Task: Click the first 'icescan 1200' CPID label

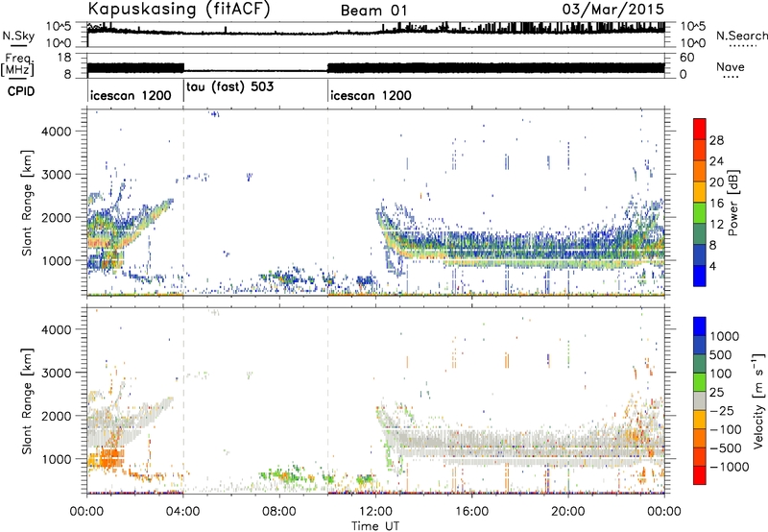Action: pos(131,95)
